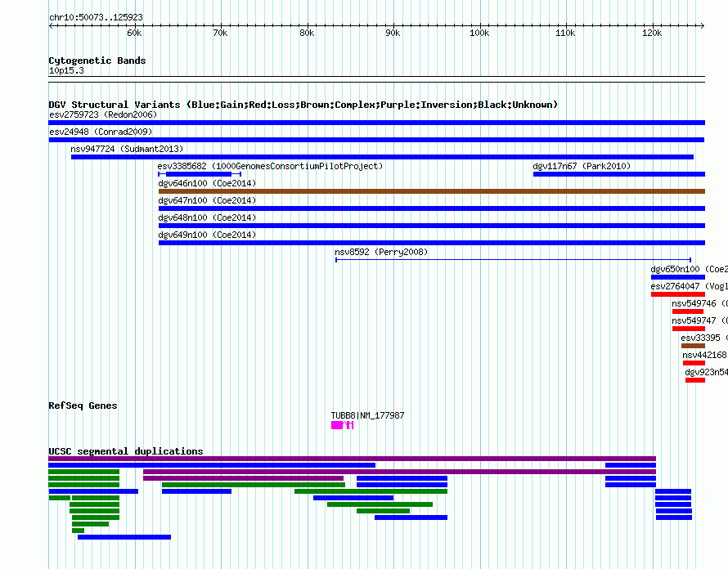The height and width of the screenshot is (569, 728).
Task: Click the blue dgv650n100 gain bar
Action: tap(678, 277)
